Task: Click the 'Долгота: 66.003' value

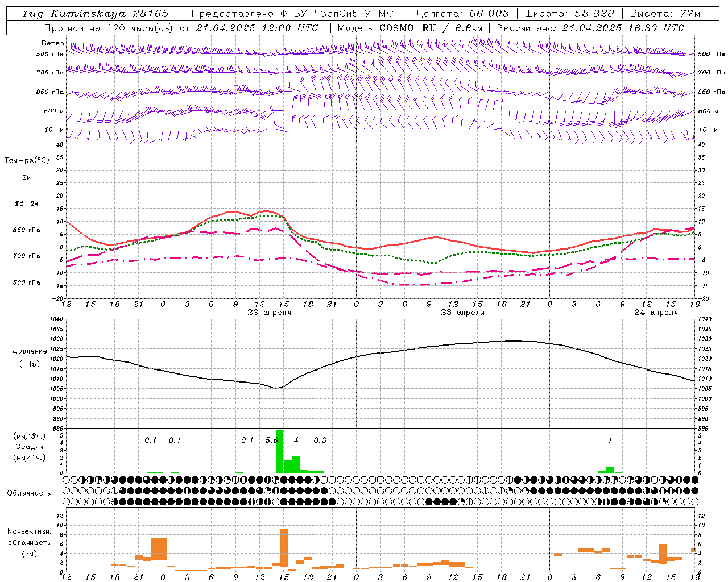Action: [462, 14]
